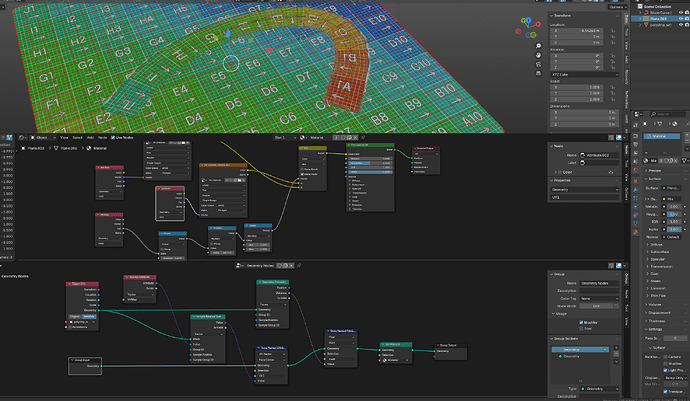
Task: Select the Material slot in material list
Action: point(662,136)
